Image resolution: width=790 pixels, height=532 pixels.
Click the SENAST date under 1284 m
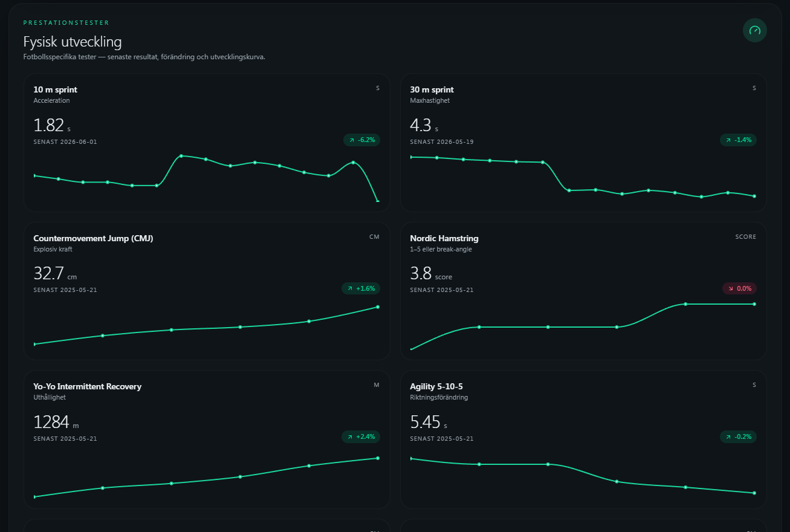(65, 439)
